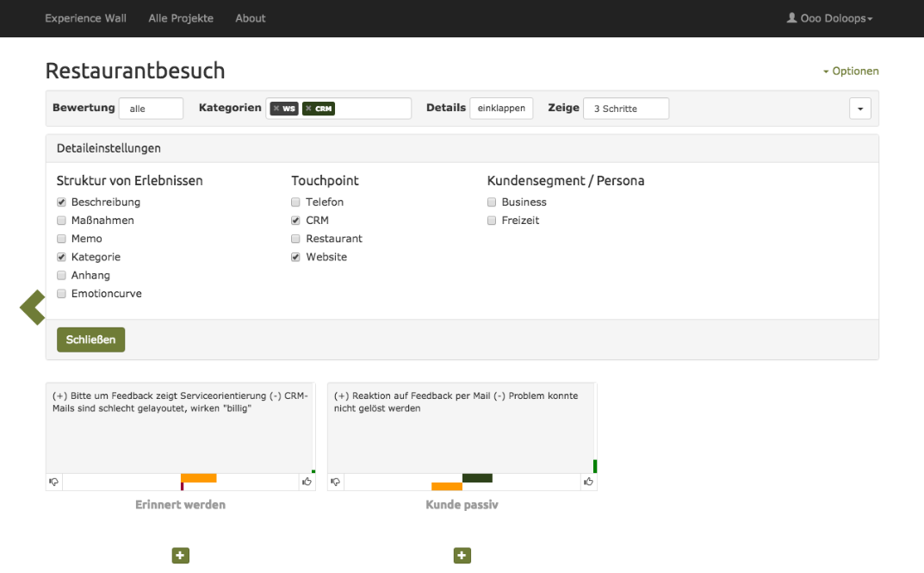Click thumbs-up icon on Kunde passiv card

point(588,482)
